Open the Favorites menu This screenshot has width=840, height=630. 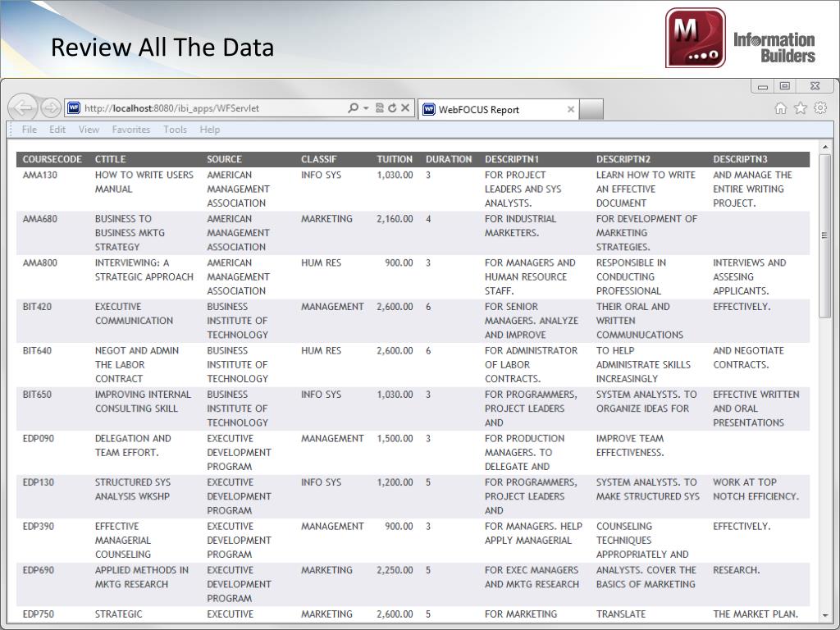pyautogui.click(x=131, y=130)
